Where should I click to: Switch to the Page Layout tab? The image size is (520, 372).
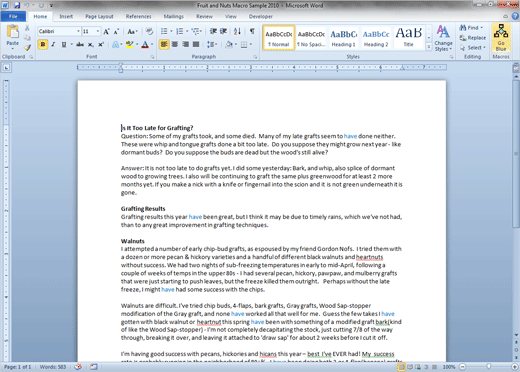tap(99, 16)
